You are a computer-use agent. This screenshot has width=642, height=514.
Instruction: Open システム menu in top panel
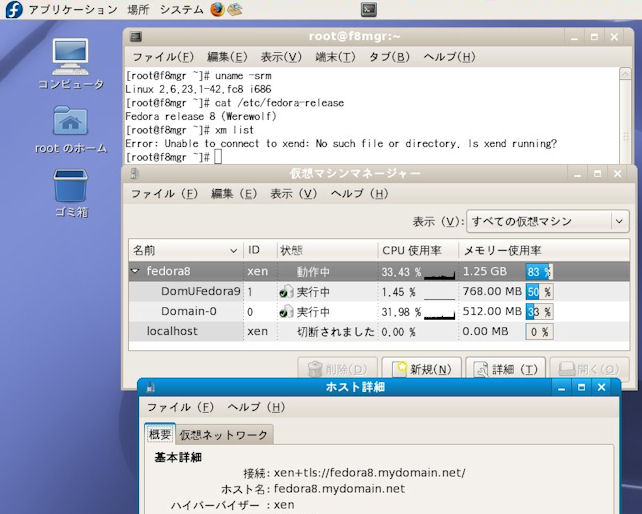point(181,9)
